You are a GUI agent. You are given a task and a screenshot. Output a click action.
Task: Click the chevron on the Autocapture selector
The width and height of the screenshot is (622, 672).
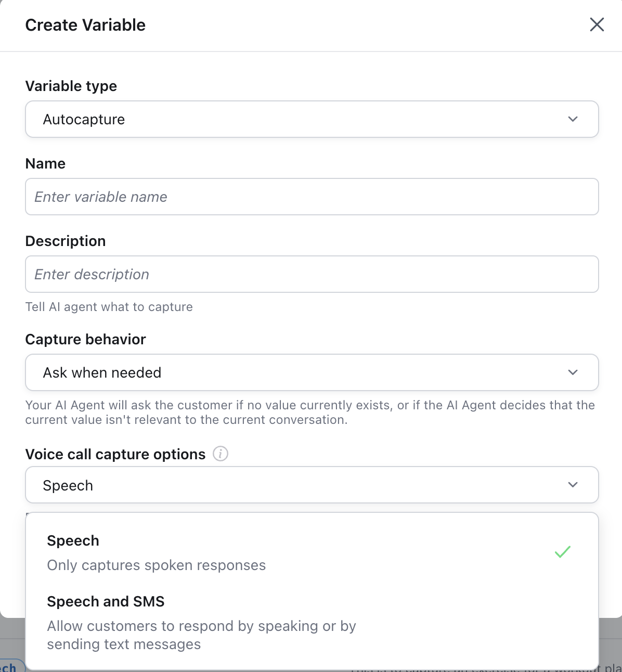573,119
